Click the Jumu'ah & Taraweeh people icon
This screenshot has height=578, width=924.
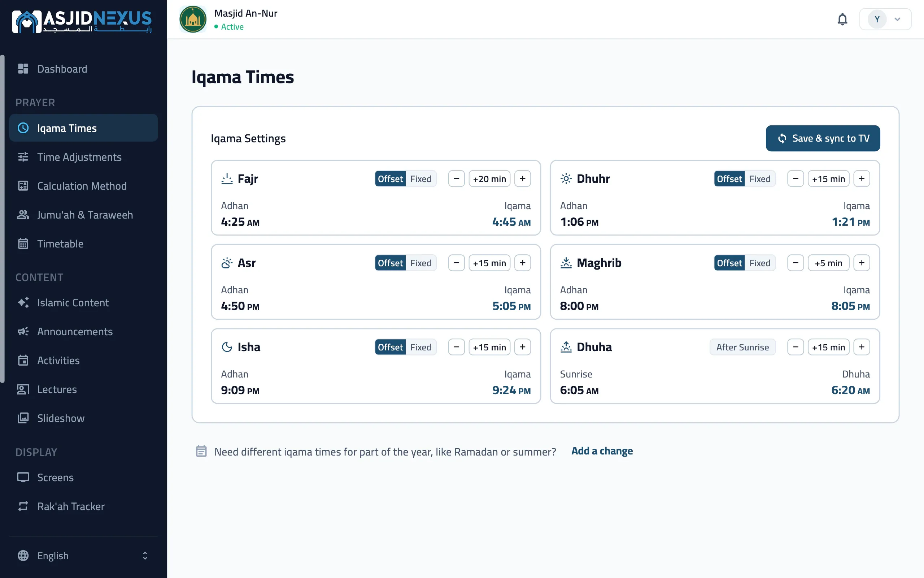[23, 215]
